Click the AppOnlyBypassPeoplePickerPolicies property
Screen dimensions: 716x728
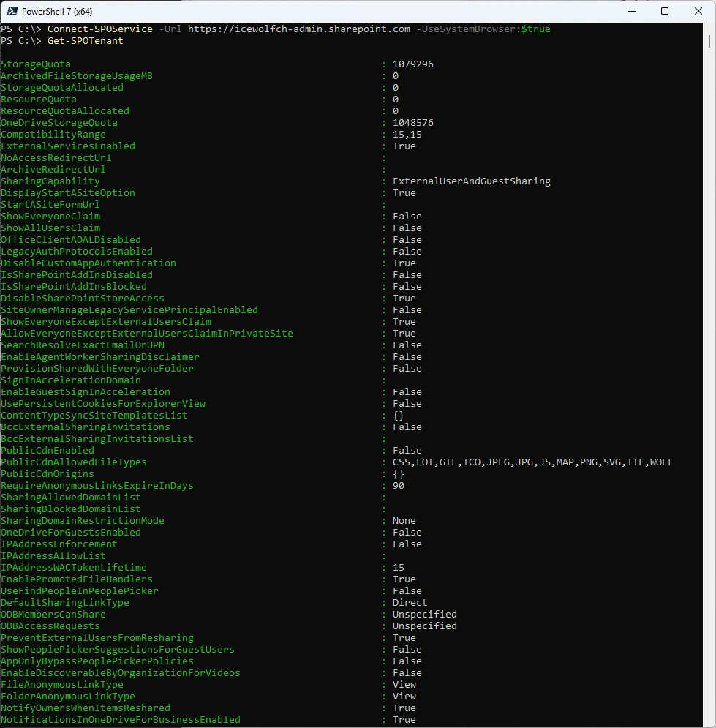coord(97,661)
